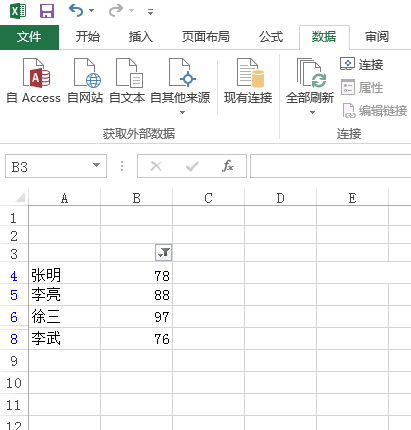The width and height of the screenshot is (411, 430).
Task: Select row 3 header
Action: tap(14, 253)
